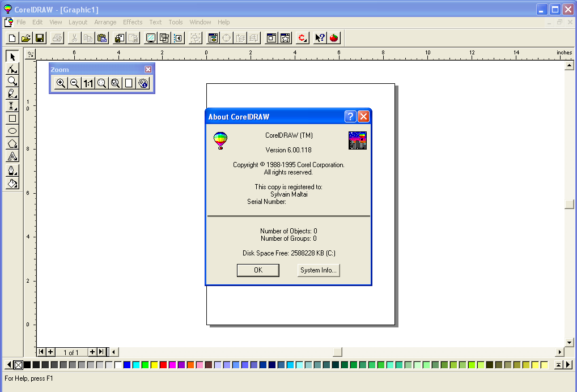The height and width of the screenshot is (392, 577).
Task: Open the Fill tool flyout
Action: tap(12, 183)
